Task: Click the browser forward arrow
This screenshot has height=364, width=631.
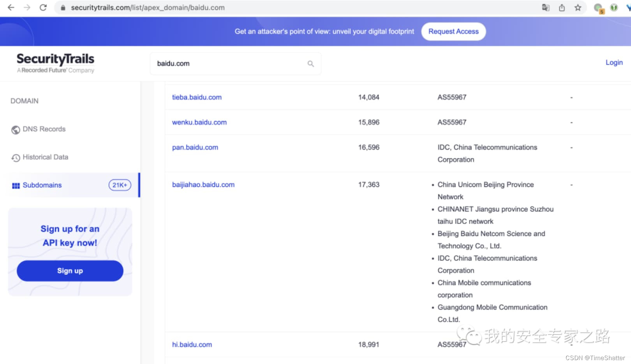Action: point(27,7)
